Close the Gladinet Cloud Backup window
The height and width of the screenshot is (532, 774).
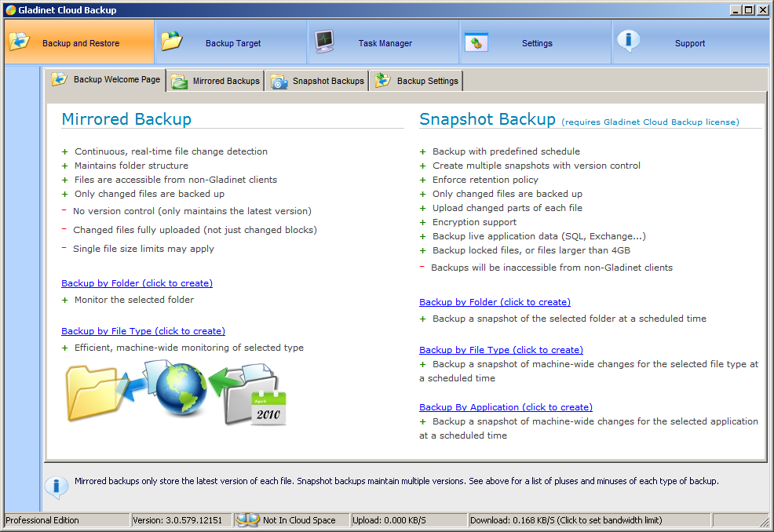coord(763,10)
